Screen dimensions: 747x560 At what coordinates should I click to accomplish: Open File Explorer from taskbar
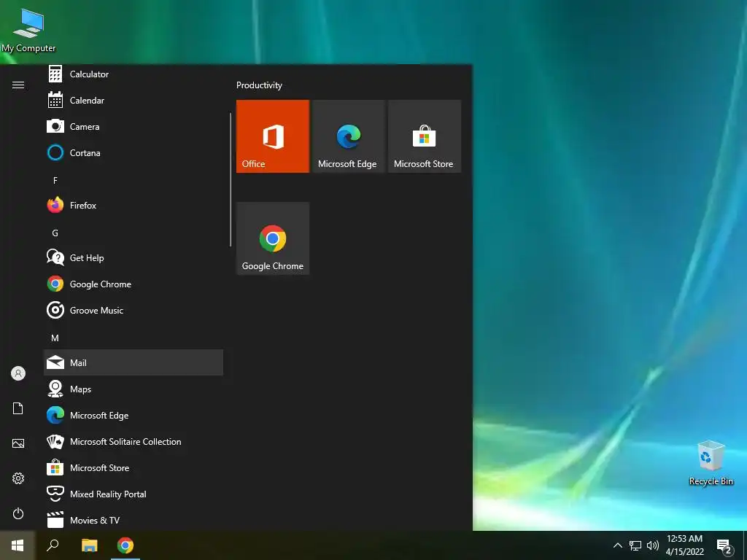(x=89, y=545)
